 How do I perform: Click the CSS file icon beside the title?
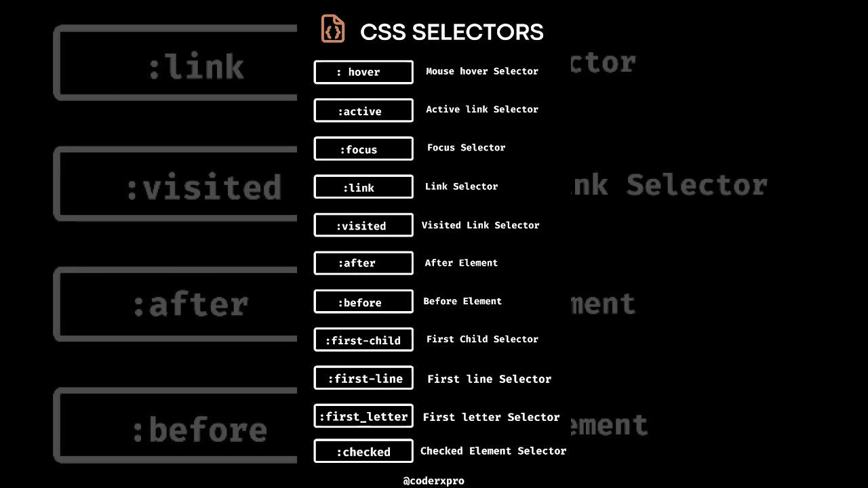332,30
